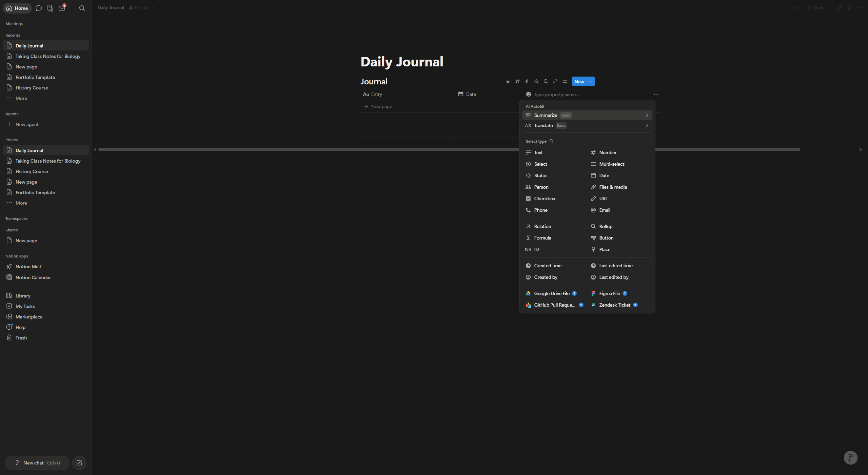Open the meeting notes icon beside chat

50,8
